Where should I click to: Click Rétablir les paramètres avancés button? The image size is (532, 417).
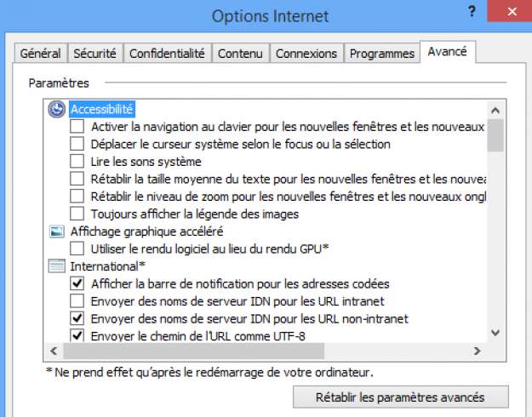[401, 397]
